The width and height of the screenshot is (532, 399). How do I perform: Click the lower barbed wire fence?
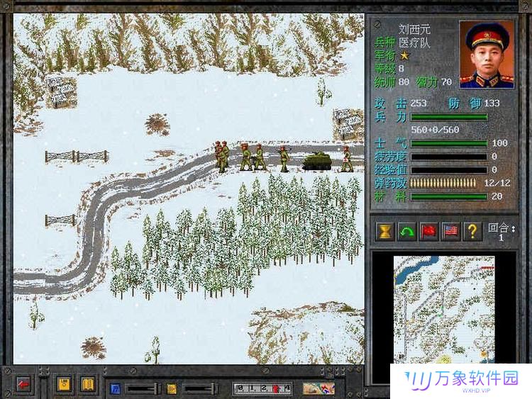click(x=60, y=220)
